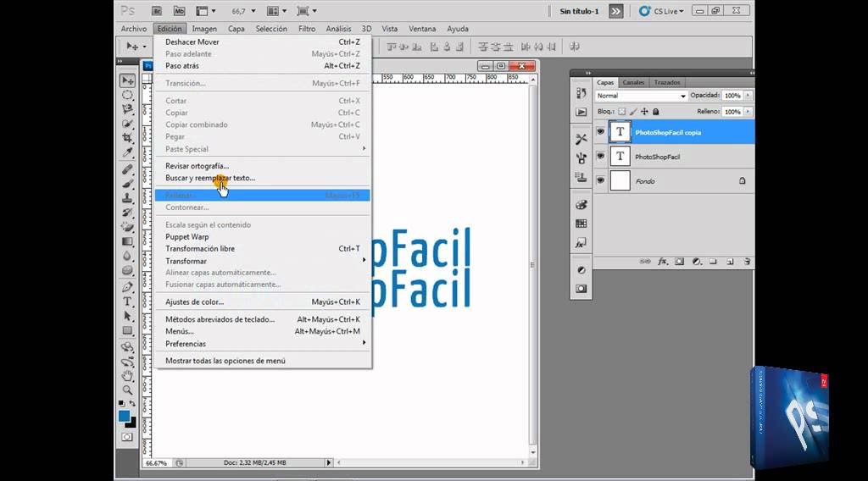Viewport: 868px width, 481px height.
Task: Select the Rectangle shape tool
Action: tap(127, 330)
